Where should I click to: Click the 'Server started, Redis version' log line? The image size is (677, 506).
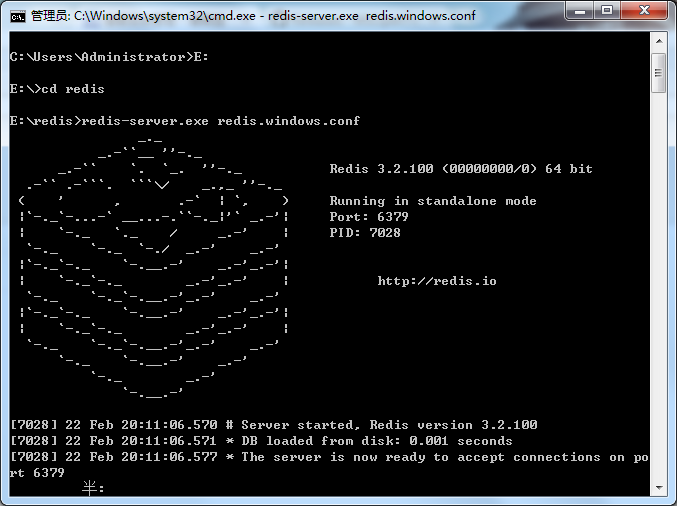coord(274,425)
